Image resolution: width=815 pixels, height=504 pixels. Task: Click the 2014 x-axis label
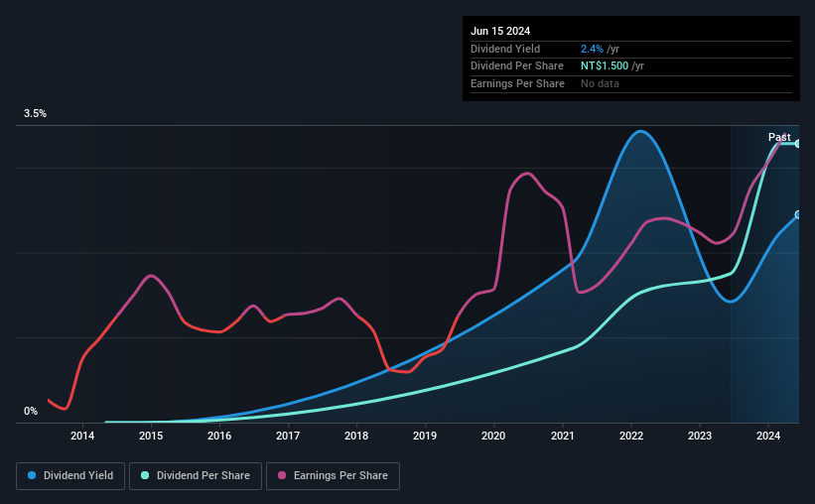82,436
